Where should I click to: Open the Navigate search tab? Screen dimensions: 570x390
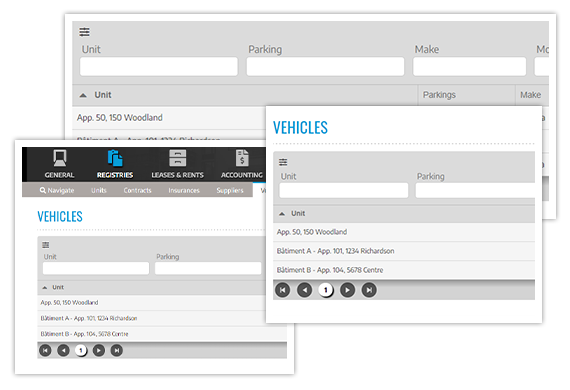(57, 190)
